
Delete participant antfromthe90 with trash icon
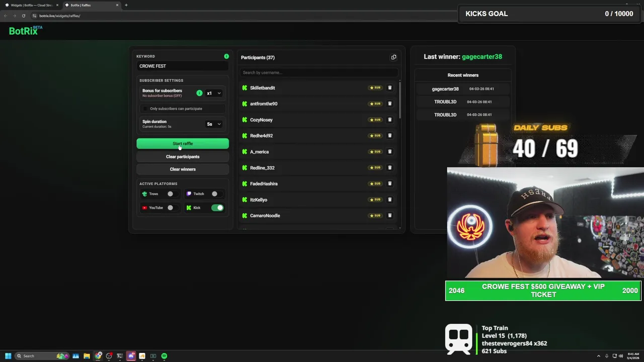click(389, 104)
